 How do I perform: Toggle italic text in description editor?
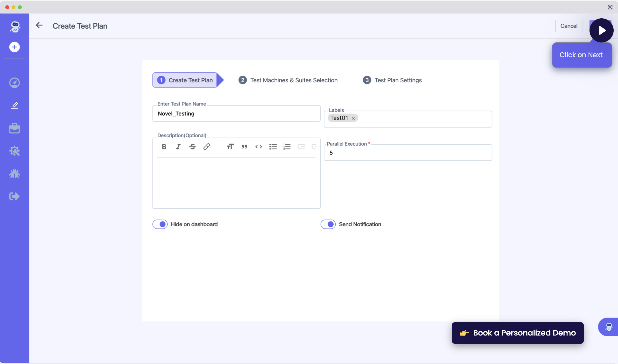(x=178, y=147)
